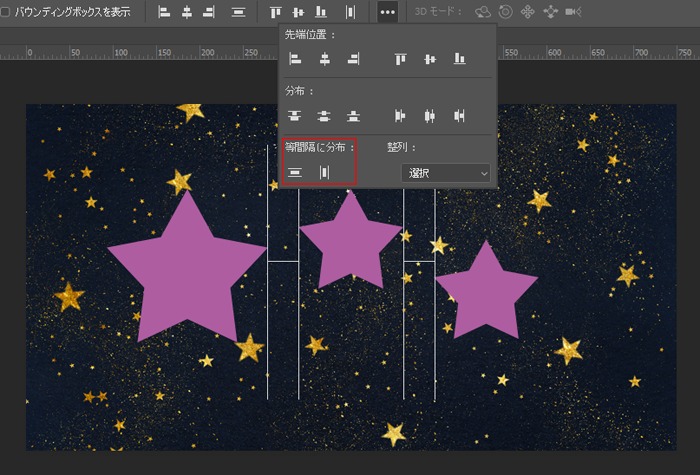Click distribute horizontally icon in options bar
Image resolution: width=700 pixels, height=475 pixels.
click(350, 12)
